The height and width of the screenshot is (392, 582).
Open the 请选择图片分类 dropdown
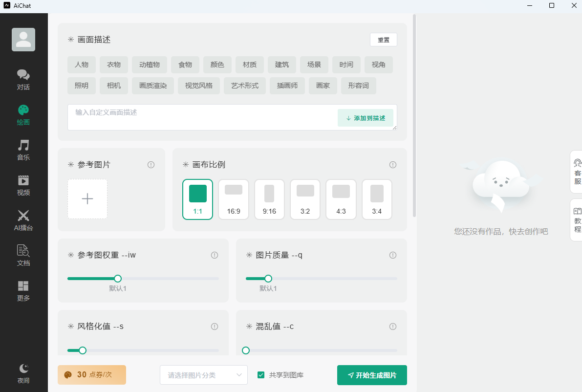204,375
